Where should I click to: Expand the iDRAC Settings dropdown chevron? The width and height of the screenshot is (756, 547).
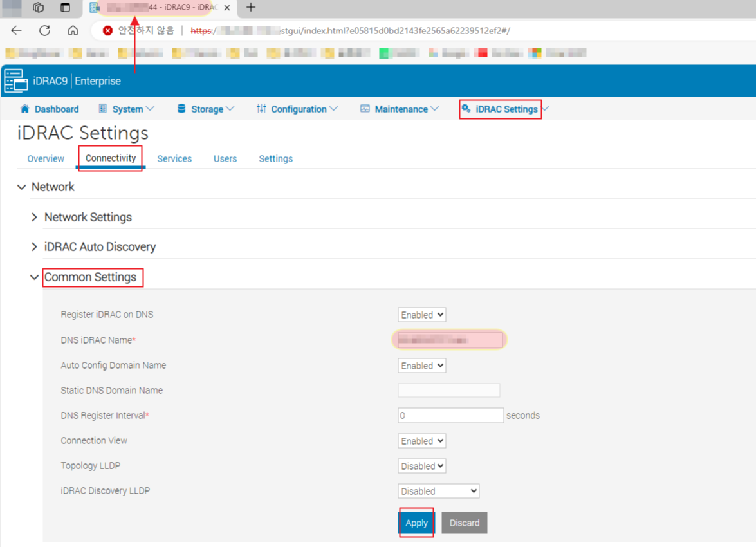(x=546, y=109)
